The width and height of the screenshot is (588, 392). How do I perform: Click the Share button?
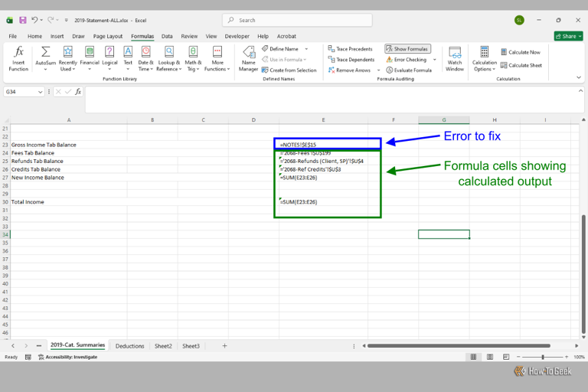tap(569, 36)
